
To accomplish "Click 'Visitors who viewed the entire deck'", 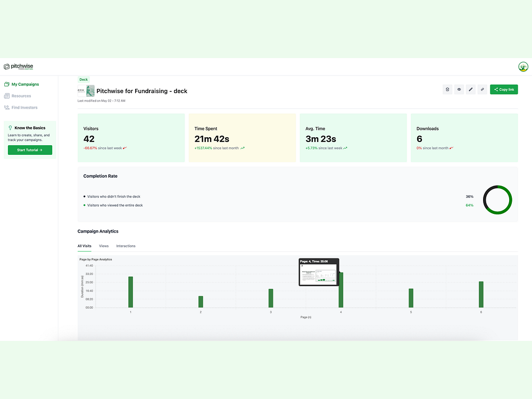I will pos(115,205).
